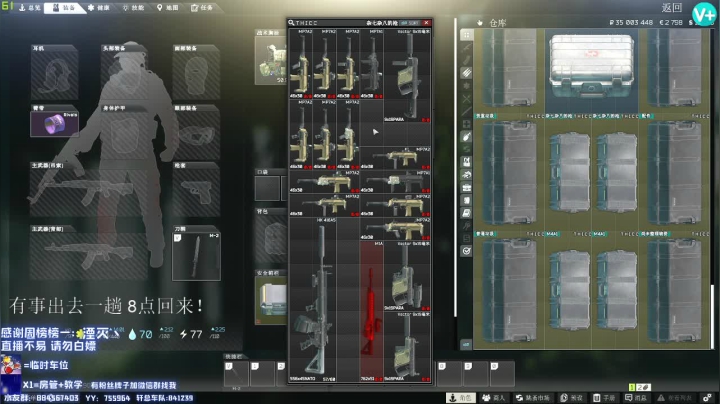
Task: Select the red highlighted M1A rifle
Action: point(371,312)
